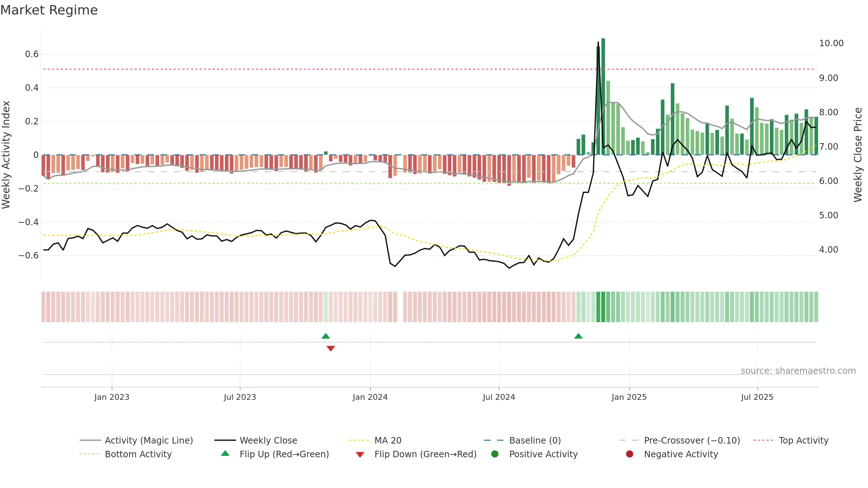This screenshot has height=488, width=868.
Task: Toggle the Weekly Close legend entry
Action: coord(256,440)
